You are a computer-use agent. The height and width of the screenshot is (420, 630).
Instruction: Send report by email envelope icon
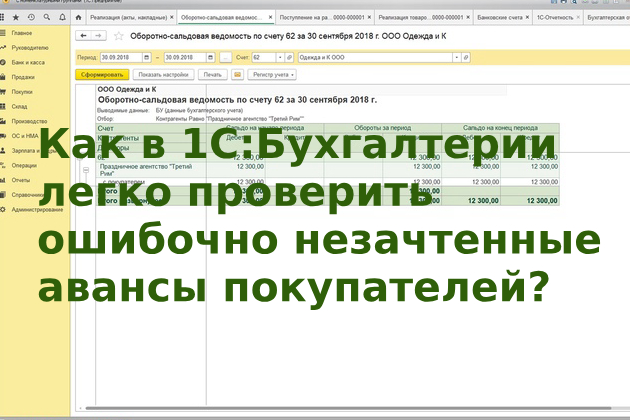coord(237,75)
